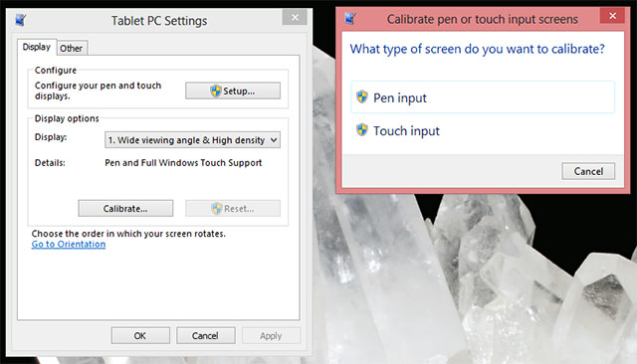This screenshot has width=637, height=364.
Task: Click the Calibrate dialog title bar icon
Action: coord(350,18)
